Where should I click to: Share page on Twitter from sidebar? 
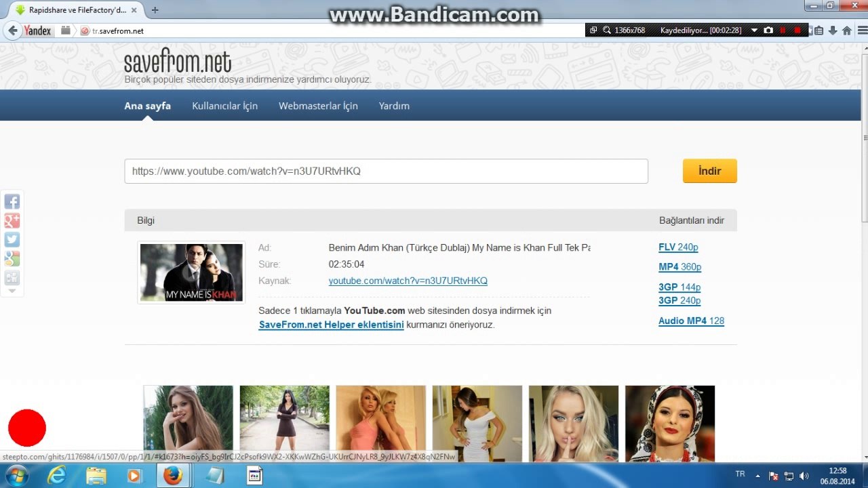coord(12,239)
